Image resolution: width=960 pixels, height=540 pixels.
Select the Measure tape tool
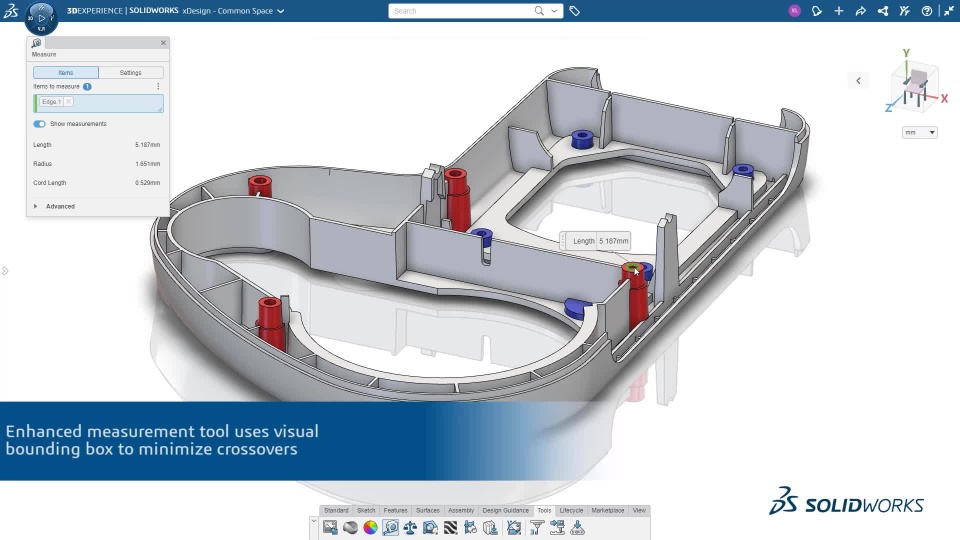coord(391,527)
